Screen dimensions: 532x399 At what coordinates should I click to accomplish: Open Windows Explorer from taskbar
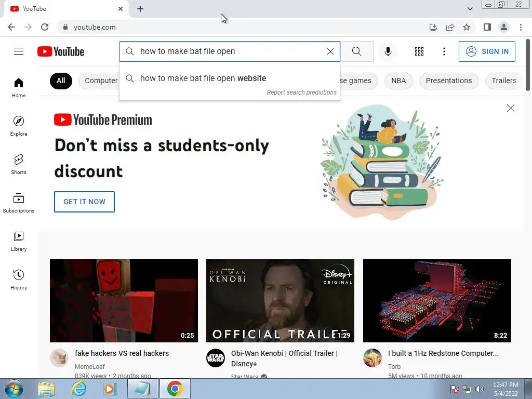click(46, 389)
